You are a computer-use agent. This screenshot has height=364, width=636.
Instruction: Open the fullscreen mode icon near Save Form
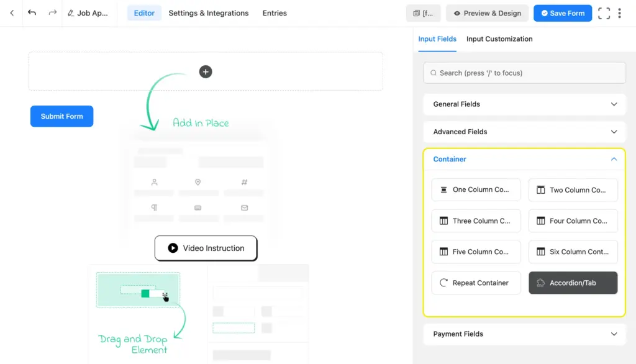click(x=604, y=12)
